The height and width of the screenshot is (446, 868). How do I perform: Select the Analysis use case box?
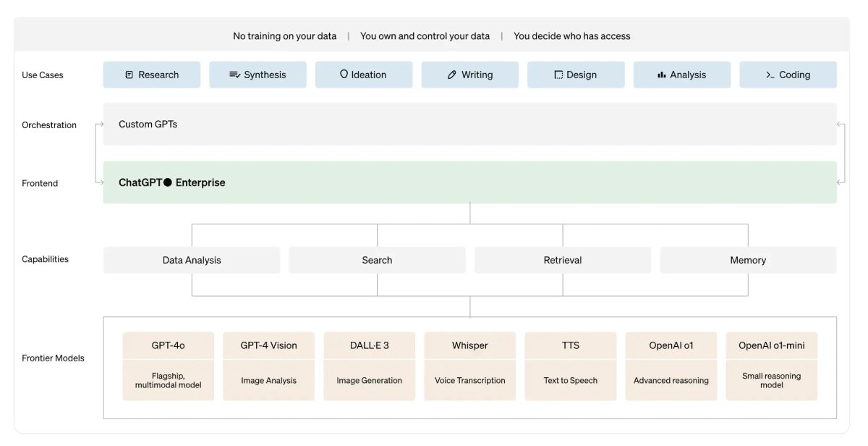(x=682, y=75)
